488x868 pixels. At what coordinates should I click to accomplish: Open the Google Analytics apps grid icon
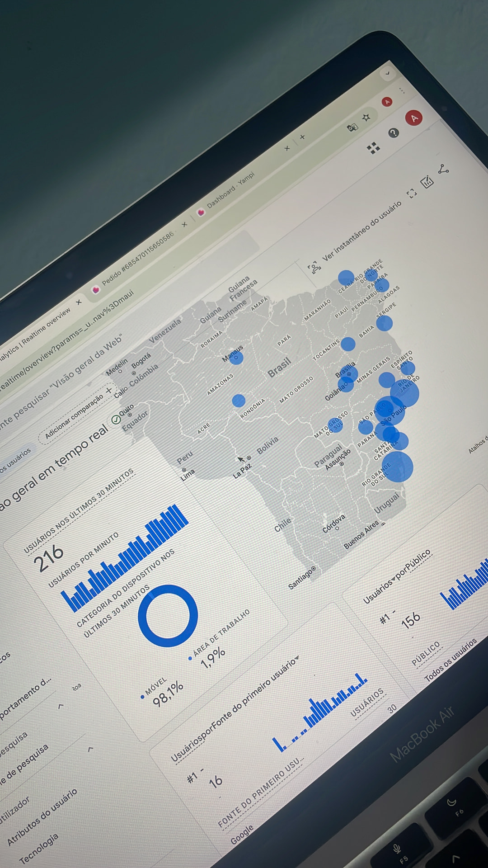coord(373,148)
